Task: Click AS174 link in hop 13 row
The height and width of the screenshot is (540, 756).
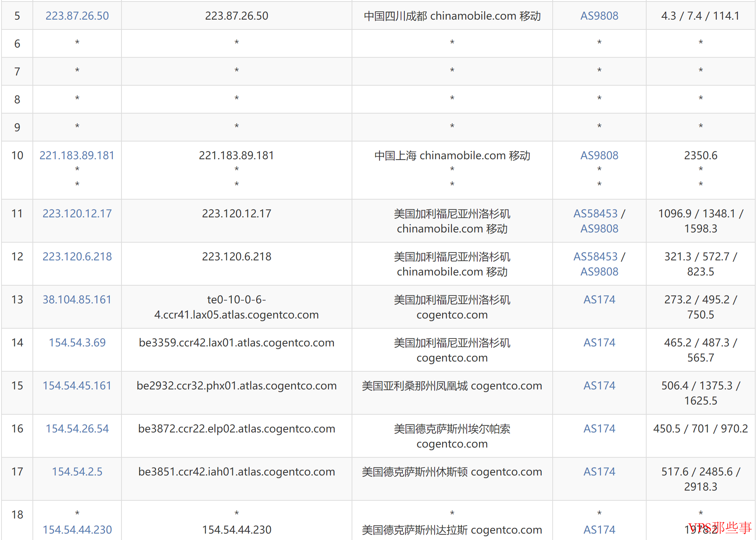Action: [599, 300]
